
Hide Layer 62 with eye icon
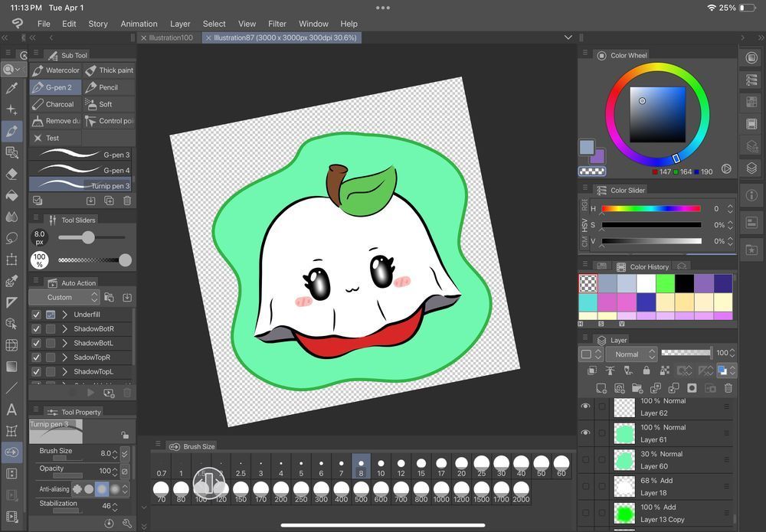[x=586, y=406]
